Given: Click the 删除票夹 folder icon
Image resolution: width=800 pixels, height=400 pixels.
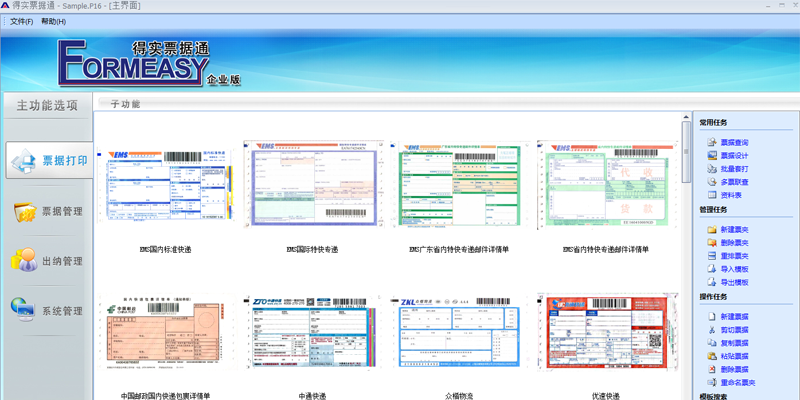Looking at the screenshot, I should click(x=712, y=243).
